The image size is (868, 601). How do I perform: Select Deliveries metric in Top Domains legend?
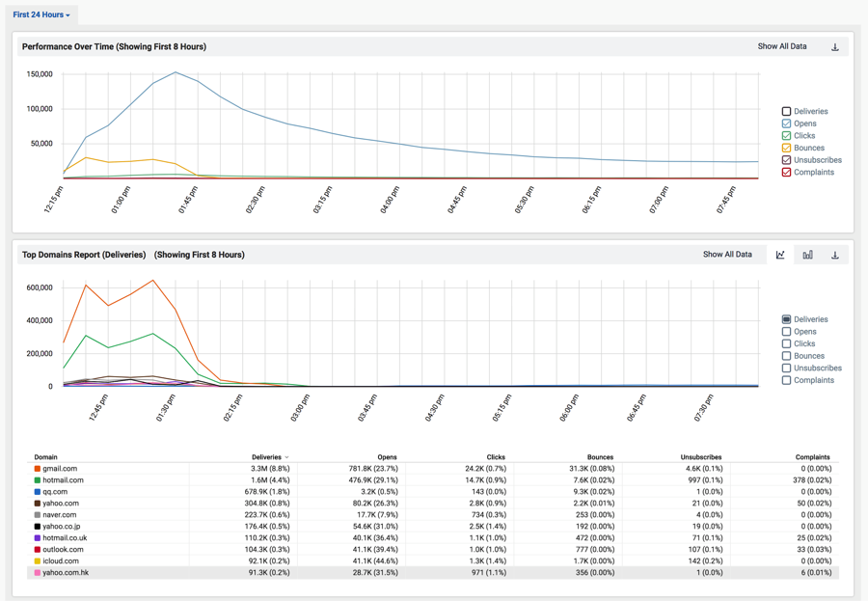pyautogui.click(x=786, y=319)
